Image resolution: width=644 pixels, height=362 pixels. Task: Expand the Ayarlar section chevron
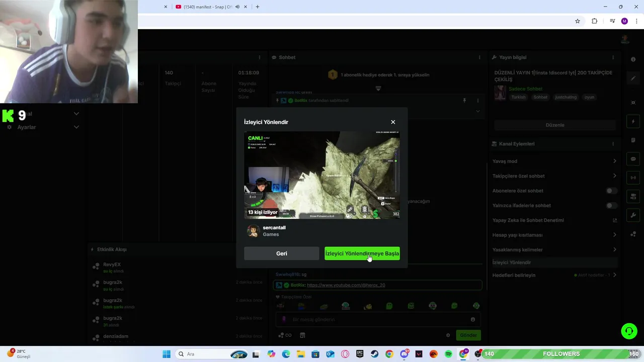(76, 127)
